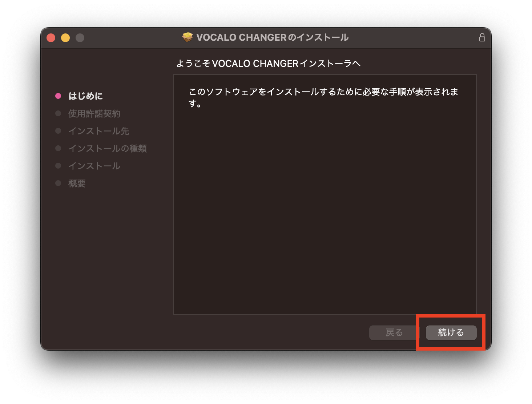
Task: Click the gray dot beside インストール
Action: click(x=58, y=165)
